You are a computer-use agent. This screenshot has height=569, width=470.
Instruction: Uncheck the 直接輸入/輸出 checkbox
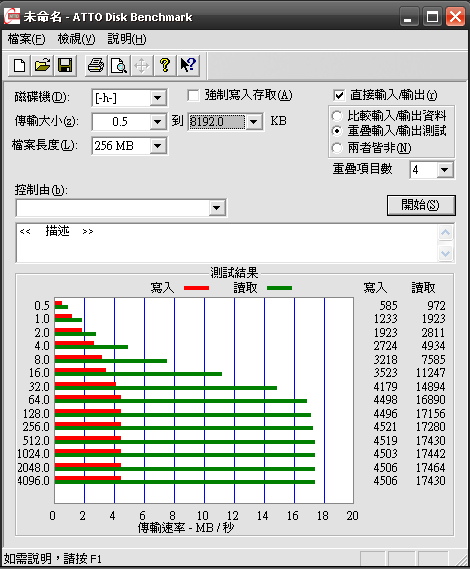339,96
